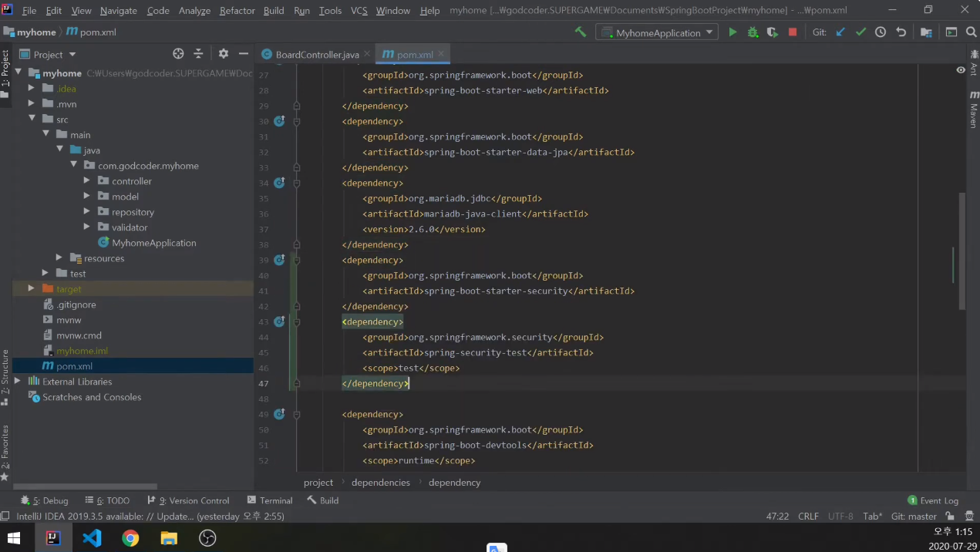Viewport: 980px width, 552px height.
Task: Click gutter bean icon on line 34
Action: [279, 183]
